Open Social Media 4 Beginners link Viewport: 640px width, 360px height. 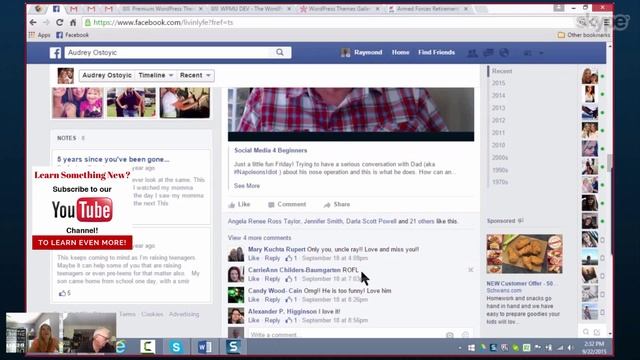pos(271,150)
